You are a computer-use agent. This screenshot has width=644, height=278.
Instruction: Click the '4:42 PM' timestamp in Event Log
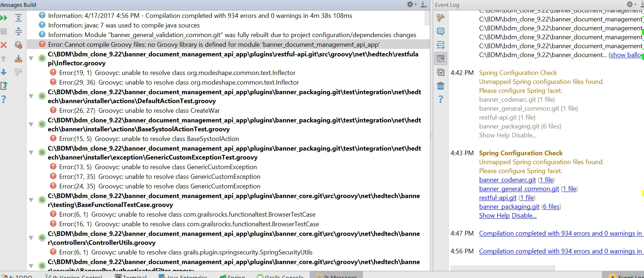[x=462, y=73]
